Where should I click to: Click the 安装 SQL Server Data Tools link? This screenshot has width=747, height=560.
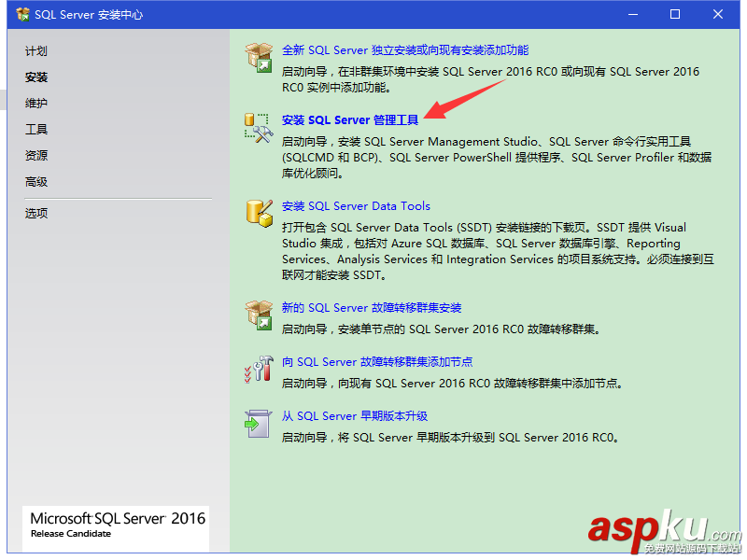click(x=356, y=206)
